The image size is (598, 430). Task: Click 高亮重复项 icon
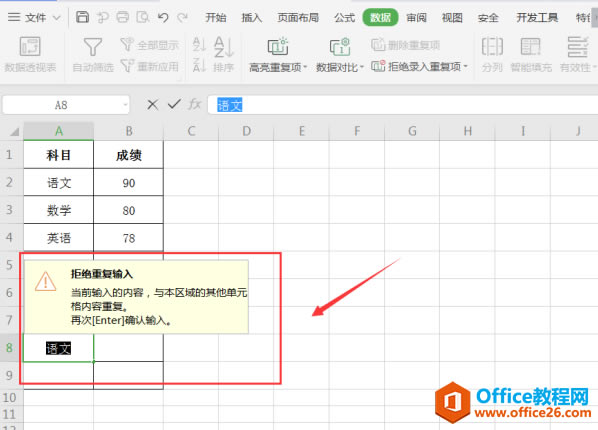pyautogui.click(x=278, y=47)
